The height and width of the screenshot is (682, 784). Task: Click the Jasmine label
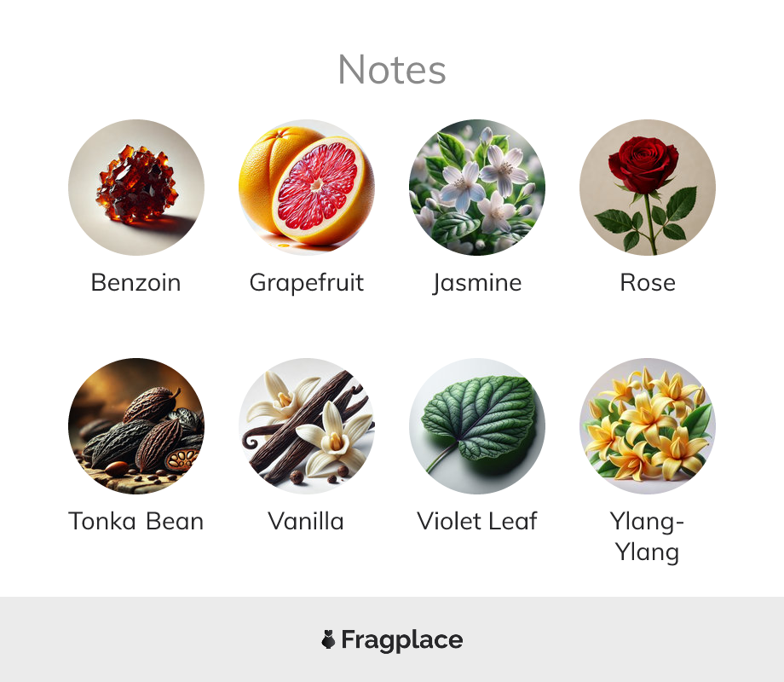[x=477, y=284]
